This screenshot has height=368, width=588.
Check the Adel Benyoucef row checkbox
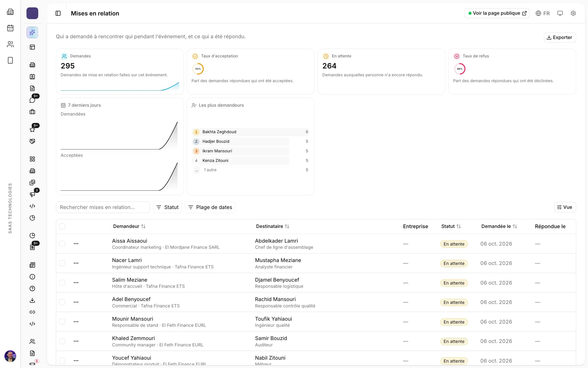[62, 302]
